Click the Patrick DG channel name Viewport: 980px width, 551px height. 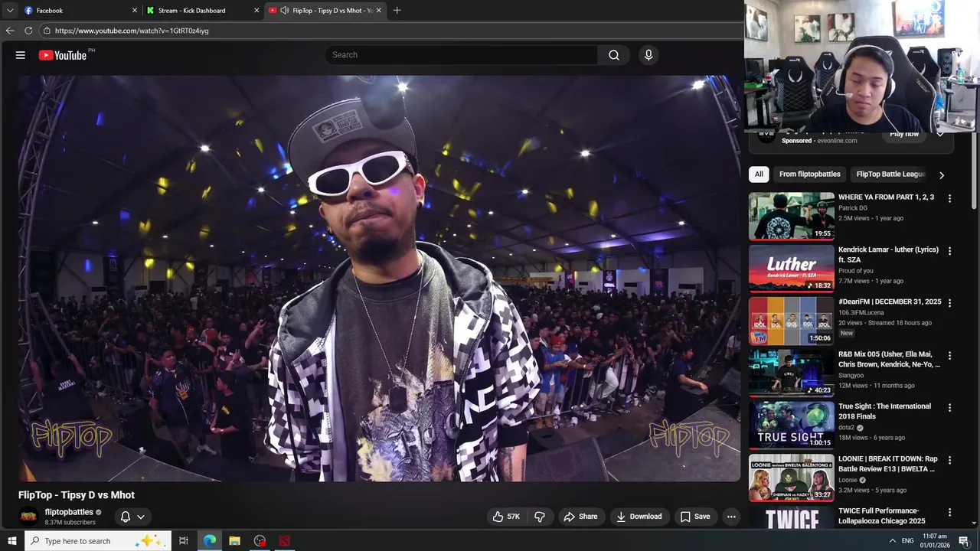(853, 208)
